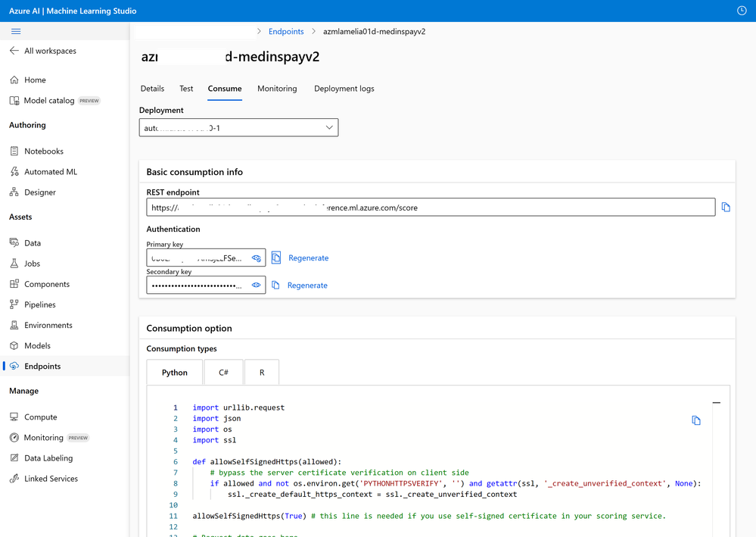Copy the Primary key value
This screenshot has width=756, height=537.
click(275, 258)
